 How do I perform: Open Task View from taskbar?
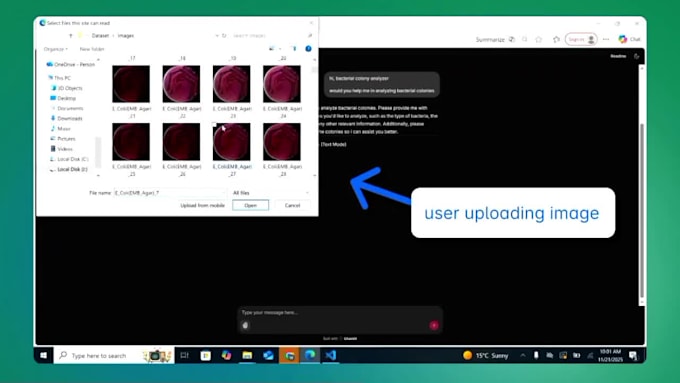pos(184,355)
